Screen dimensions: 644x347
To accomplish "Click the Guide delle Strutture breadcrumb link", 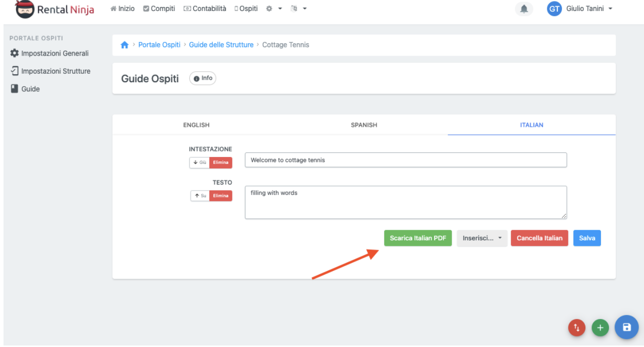I will click(221, 45).
